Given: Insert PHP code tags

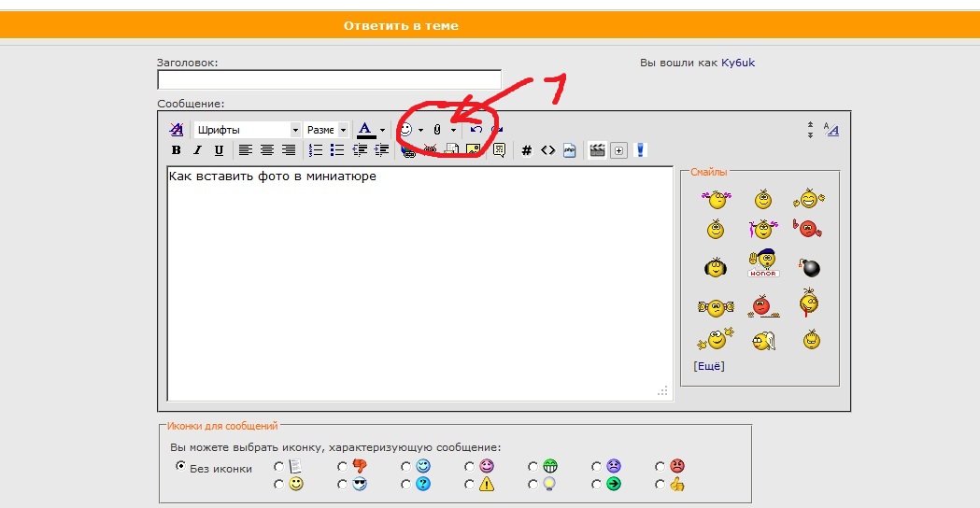Looking at the screenshot, I should (569, 150).
